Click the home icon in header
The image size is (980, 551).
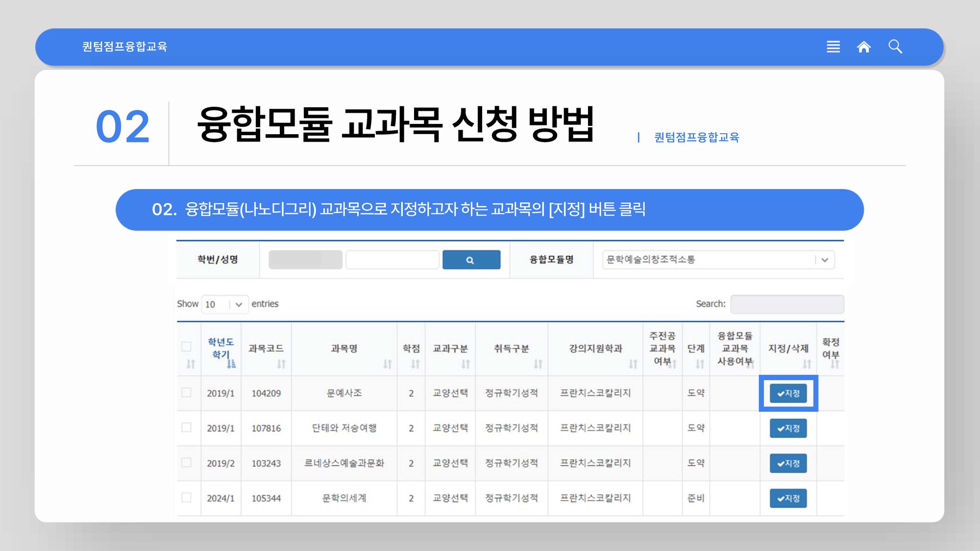tap(863, 47)
